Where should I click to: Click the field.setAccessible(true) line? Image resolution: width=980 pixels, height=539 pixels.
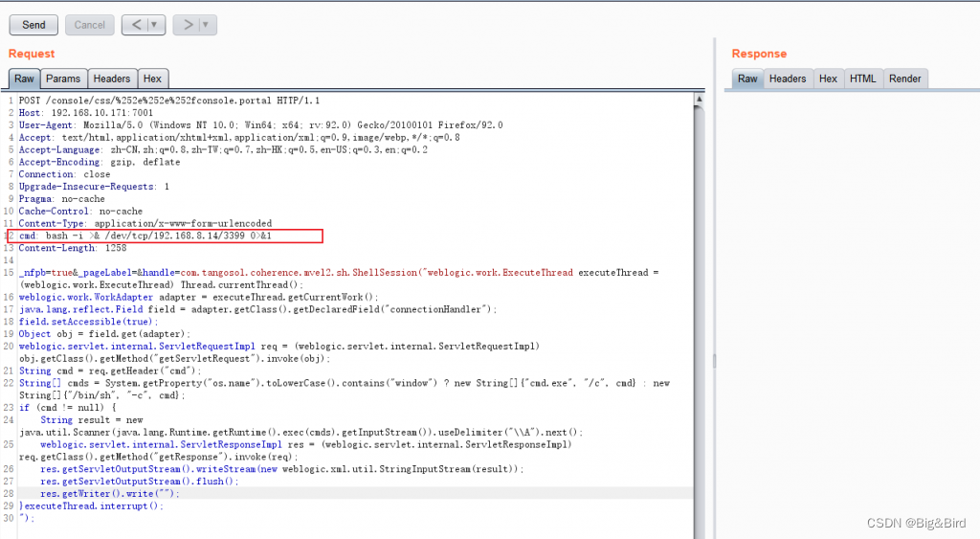(88, 322)
